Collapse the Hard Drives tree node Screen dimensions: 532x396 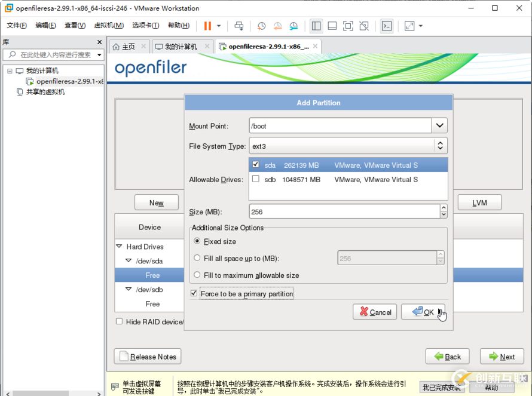click(119, 247)
